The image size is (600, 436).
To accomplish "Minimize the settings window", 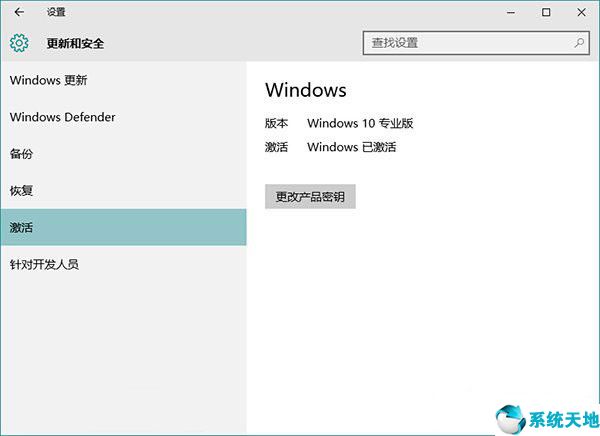I will click(x=511, y=12).
